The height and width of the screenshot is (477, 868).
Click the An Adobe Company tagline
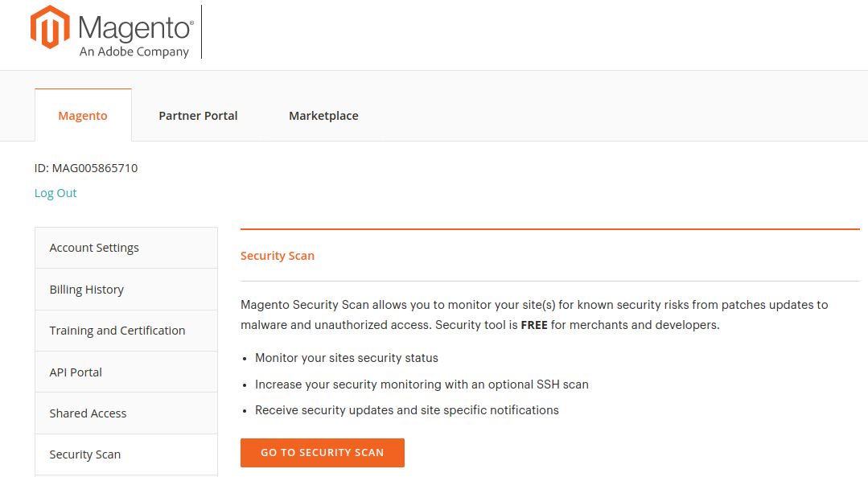tap(134, 51)
